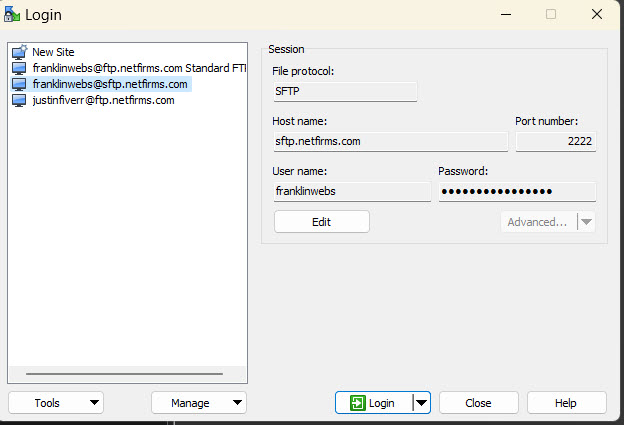
Task: Open the Tools dropdown menu
Action: pyautogui.click(x=55, y=403)
